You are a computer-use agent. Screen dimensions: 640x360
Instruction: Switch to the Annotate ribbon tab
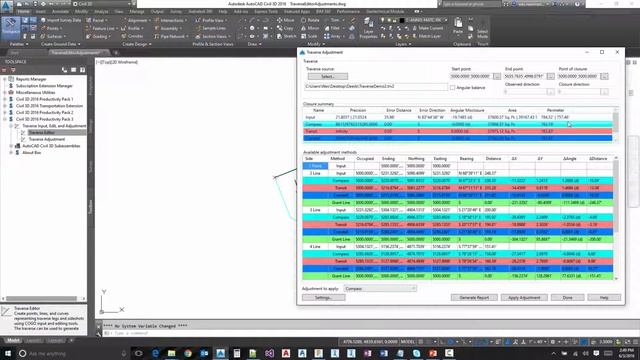pyautogui.click(x=60, y=11)
